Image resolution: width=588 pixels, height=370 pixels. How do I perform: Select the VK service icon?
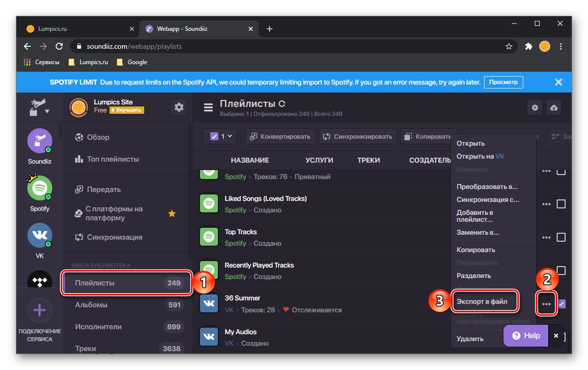click(40, 235)
